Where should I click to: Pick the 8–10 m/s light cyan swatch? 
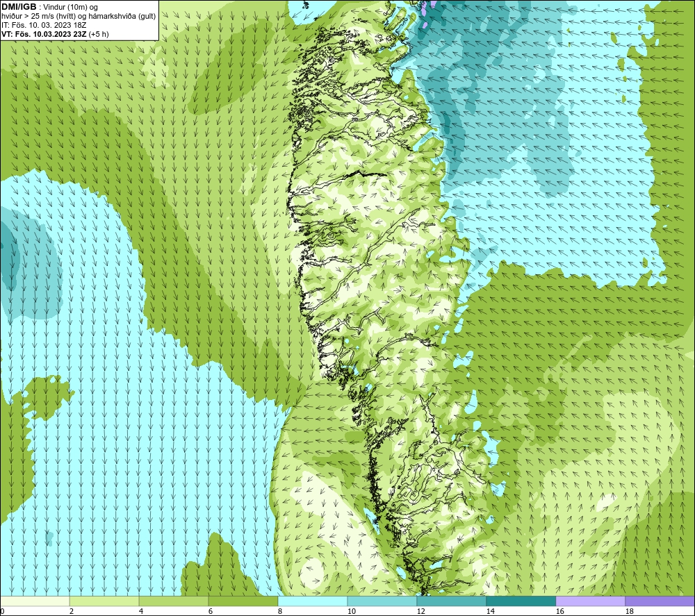point(313,601)
